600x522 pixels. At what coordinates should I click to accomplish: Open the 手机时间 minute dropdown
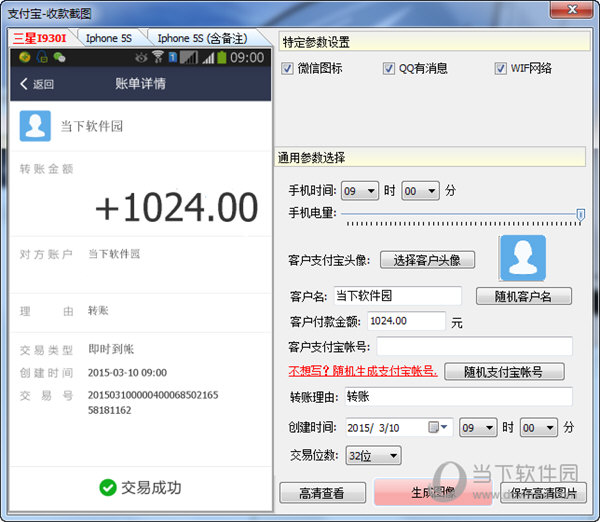420,191
